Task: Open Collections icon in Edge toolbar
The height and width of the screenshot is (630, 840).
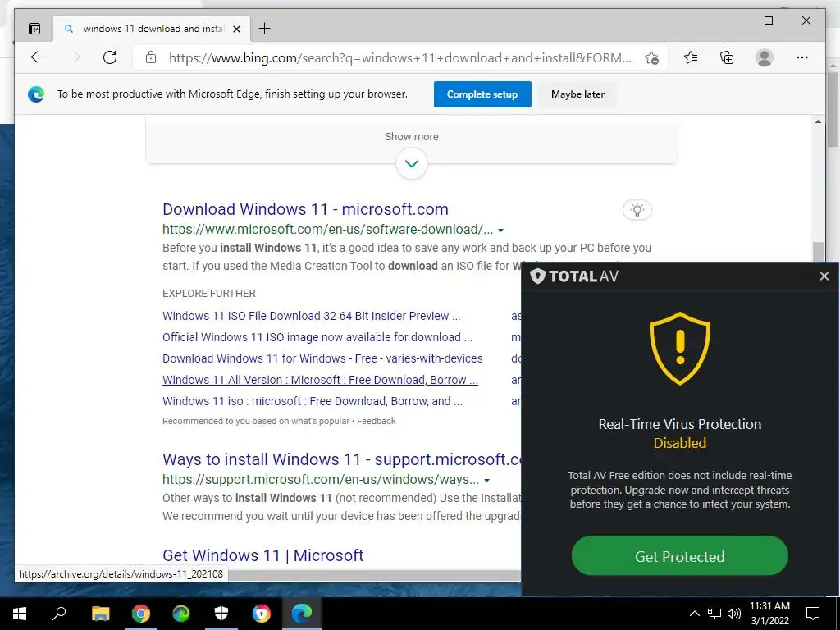Action: [x=727, y=57]
